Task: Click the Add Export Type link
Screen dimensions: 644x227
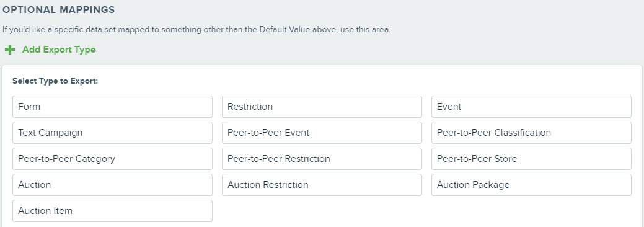Action: [x=59, y=50]
